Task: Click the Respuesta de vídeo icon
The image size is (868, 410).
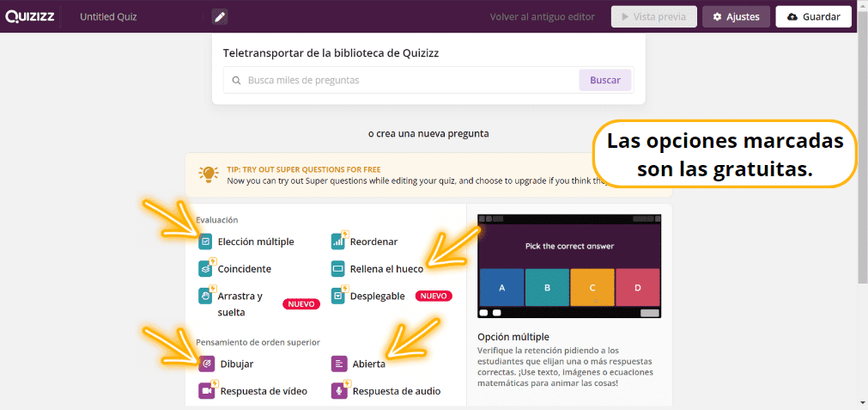Action: point(206,391)
